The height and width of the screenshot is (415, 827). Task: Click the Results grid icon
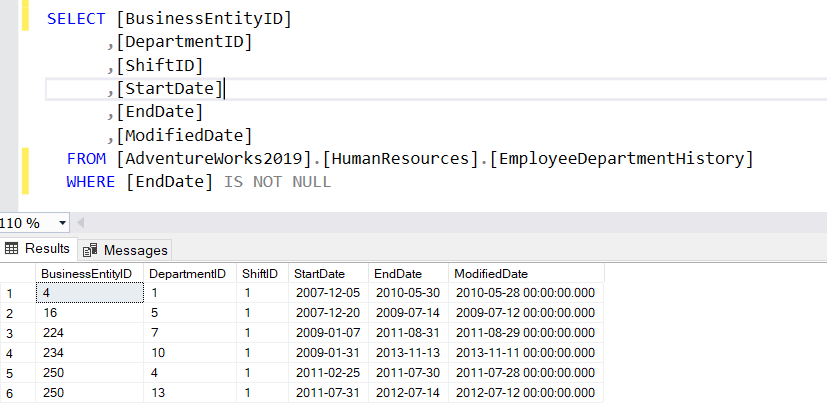(13, 249)
